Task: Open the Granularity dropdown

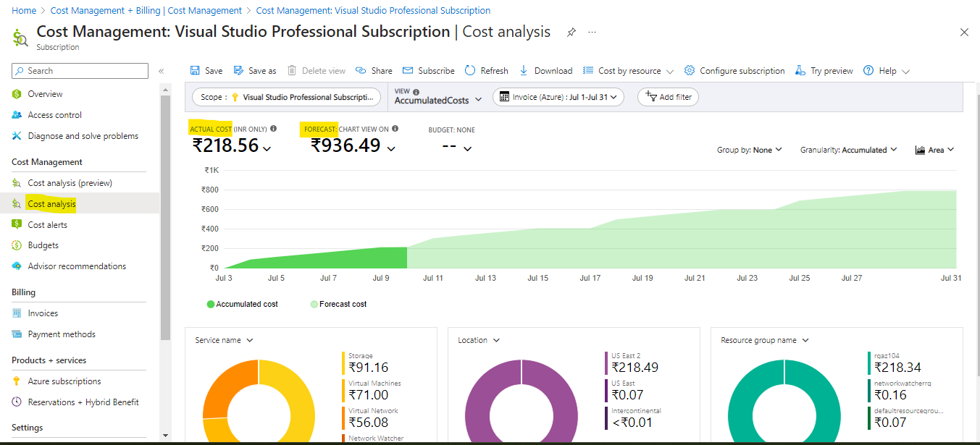Action: click(848, 149)
